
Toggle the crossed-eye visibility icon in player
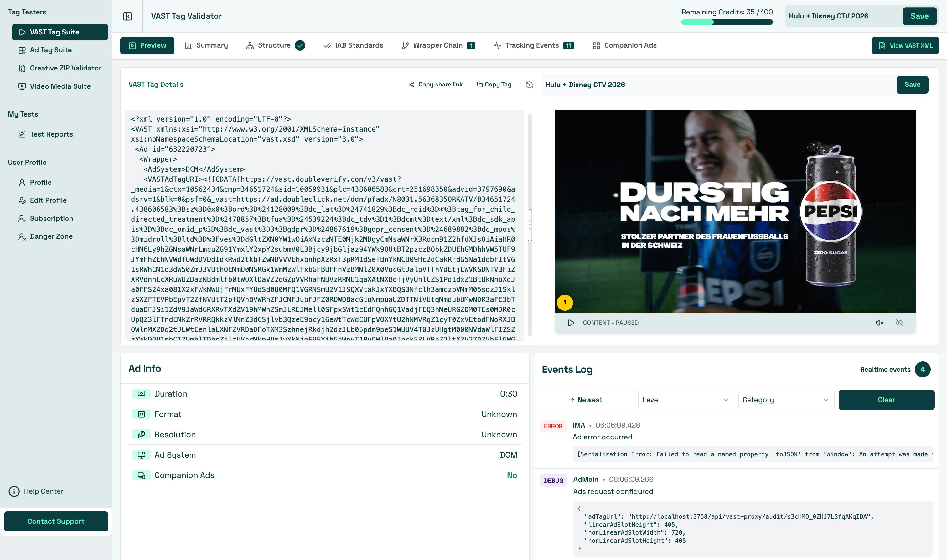click(899, 323)
